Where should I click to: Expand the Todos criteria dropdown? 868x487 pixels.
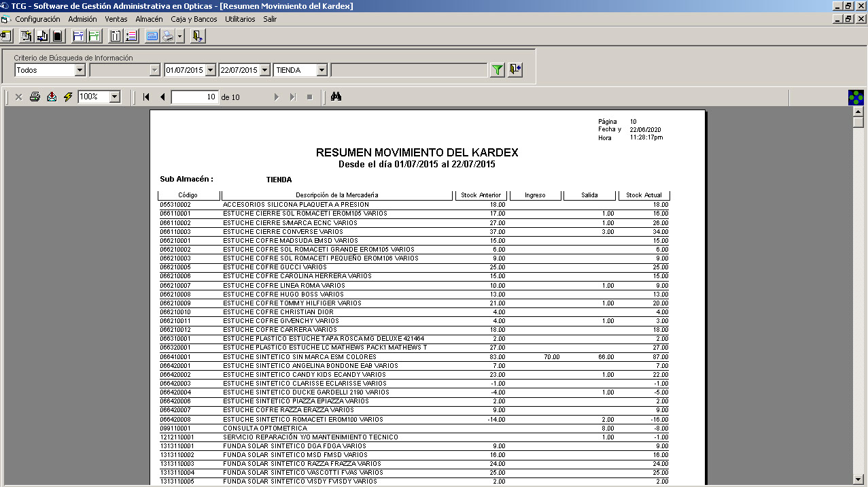[80, 70]
